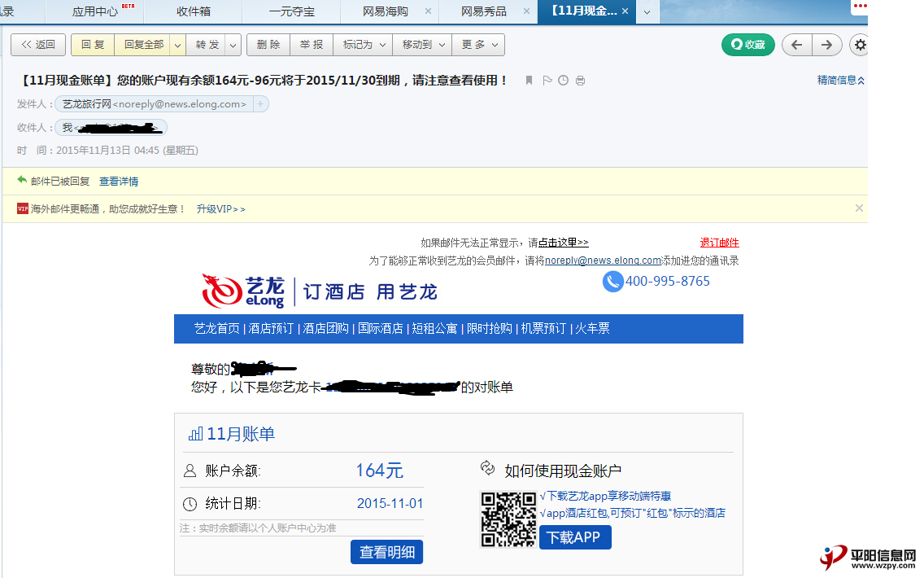Click the email subject line text
924x578 pixels.
[264, 81]
